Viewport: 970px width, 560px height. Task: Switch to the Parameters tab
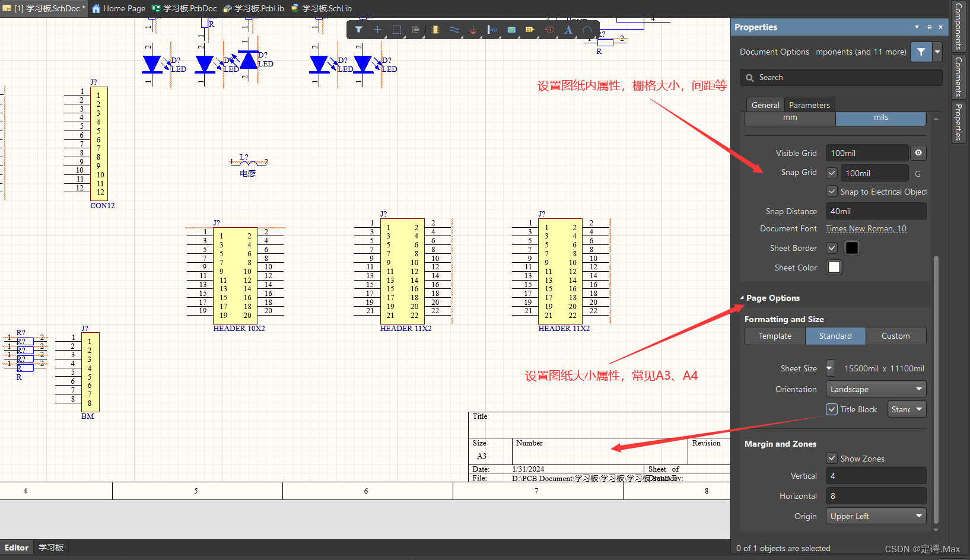[x=809, y=104]
